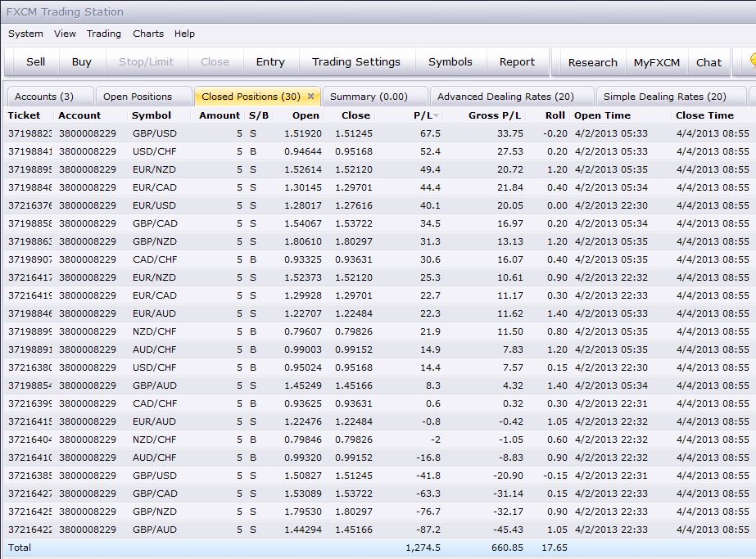Switch to the Summary (0.00) tab

pos(374,97)
